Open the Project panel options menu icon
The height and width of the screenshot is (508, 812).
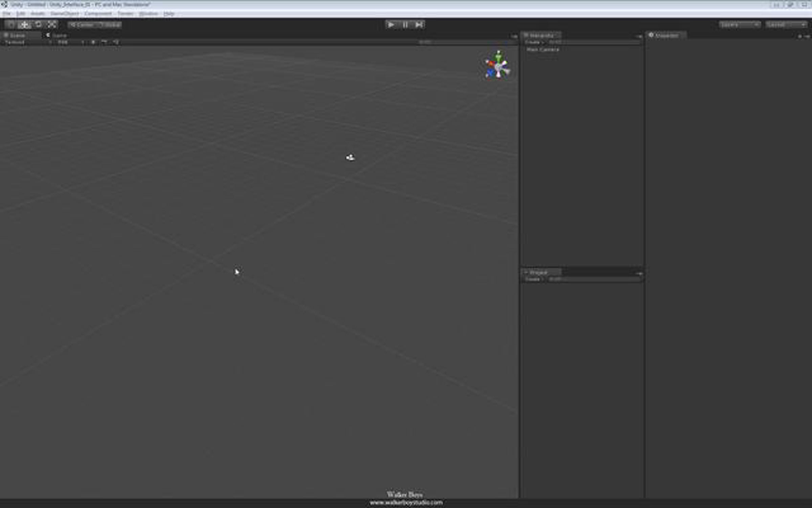(x=639, y=273)
